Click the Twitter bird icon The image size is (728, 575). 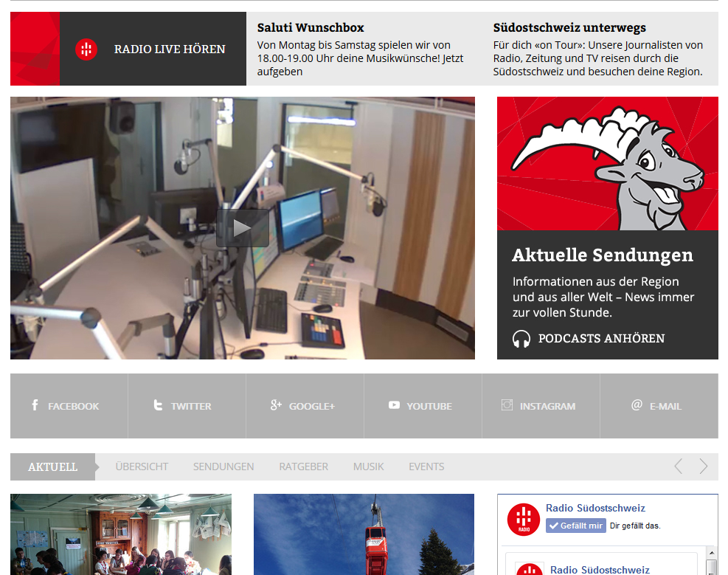[x=158, y=405]
